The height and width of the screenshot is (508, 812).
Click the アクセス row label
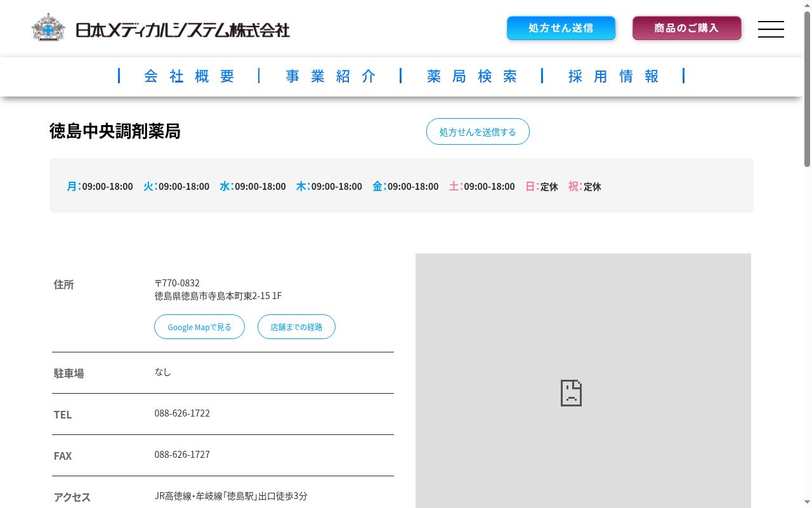pyautogui.click(x=72, y=497)
